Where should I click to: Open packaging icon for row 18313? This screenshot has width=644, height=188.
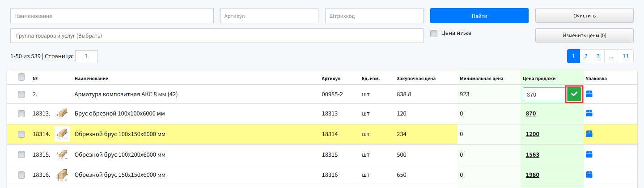(589, 114)
